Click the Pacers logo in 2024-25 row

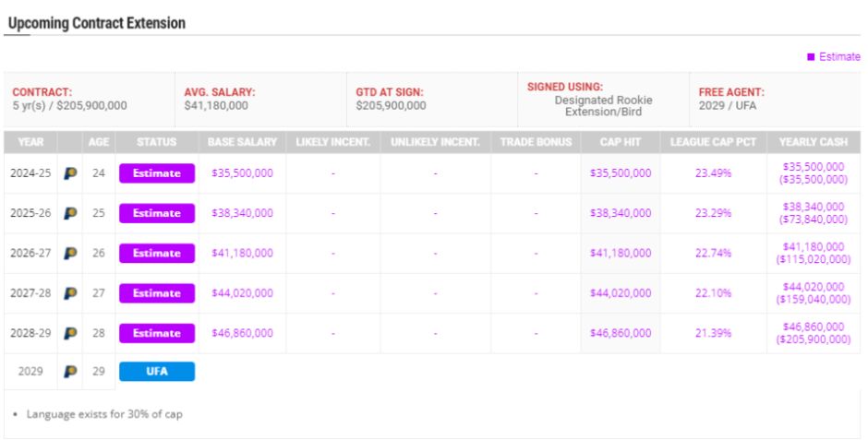coord(70,173)
